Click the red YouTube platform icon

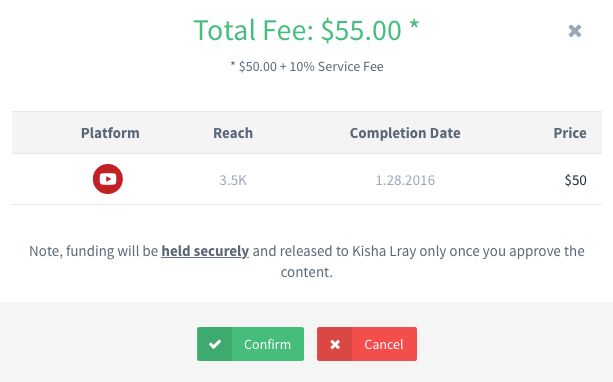[x=108, y=179]
